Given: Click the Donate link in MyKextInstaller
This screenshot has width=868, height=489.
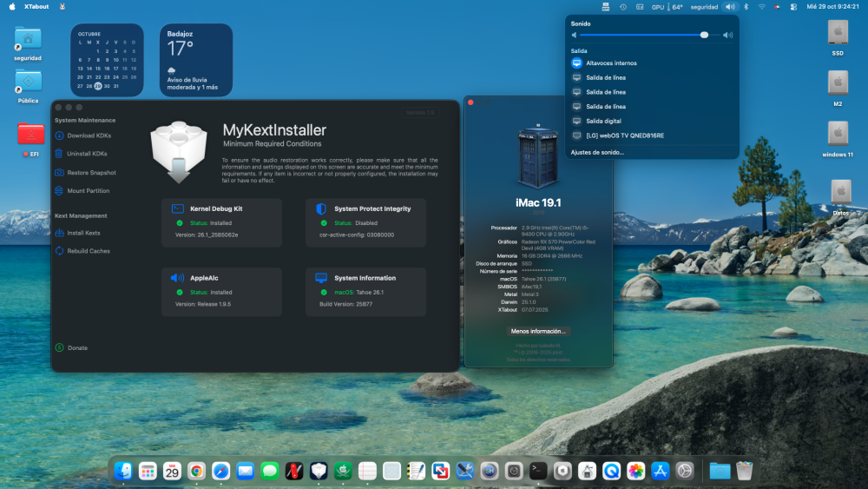Looking at the screenshot, I should coord(71,347).
